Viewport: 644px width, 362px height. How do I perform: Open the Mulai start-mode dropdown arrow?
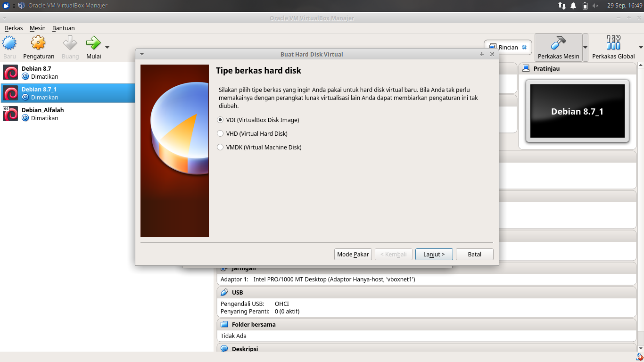tap(107, 47)
